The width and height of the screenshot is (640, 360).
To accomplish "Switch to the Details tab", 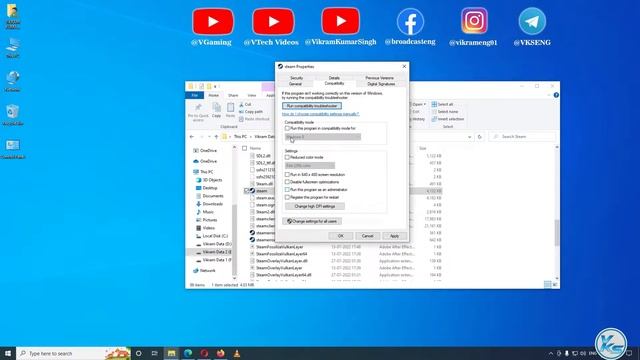I will click(x=334, y=78).
